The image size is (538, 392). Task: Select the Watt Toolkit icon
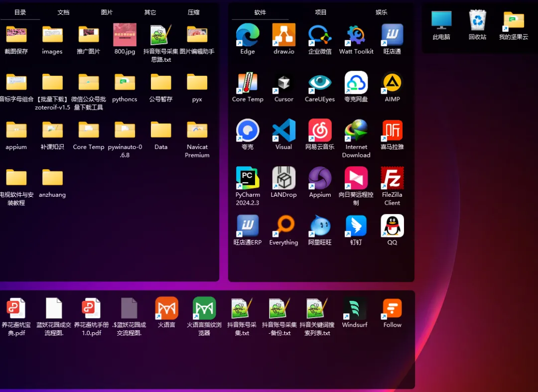[x=356, y=35]
